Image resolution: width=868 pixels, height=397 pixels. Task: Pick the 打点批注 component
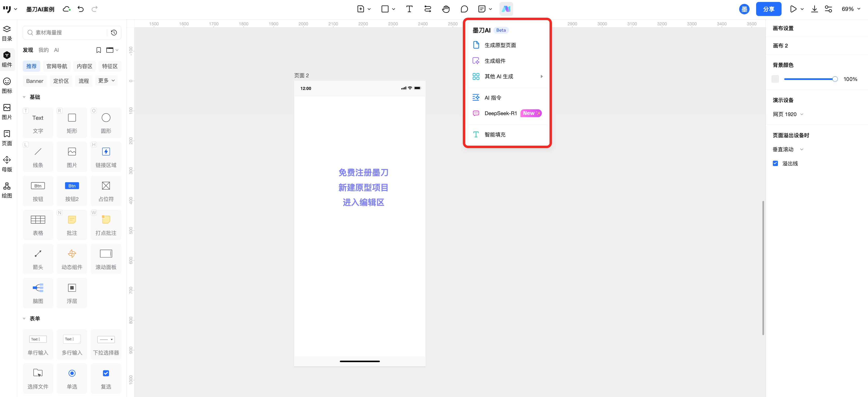[106, 225]
